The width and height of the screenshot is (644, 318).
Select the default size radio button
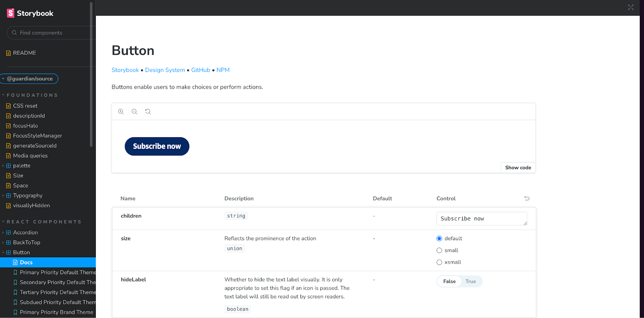point(439,239)
